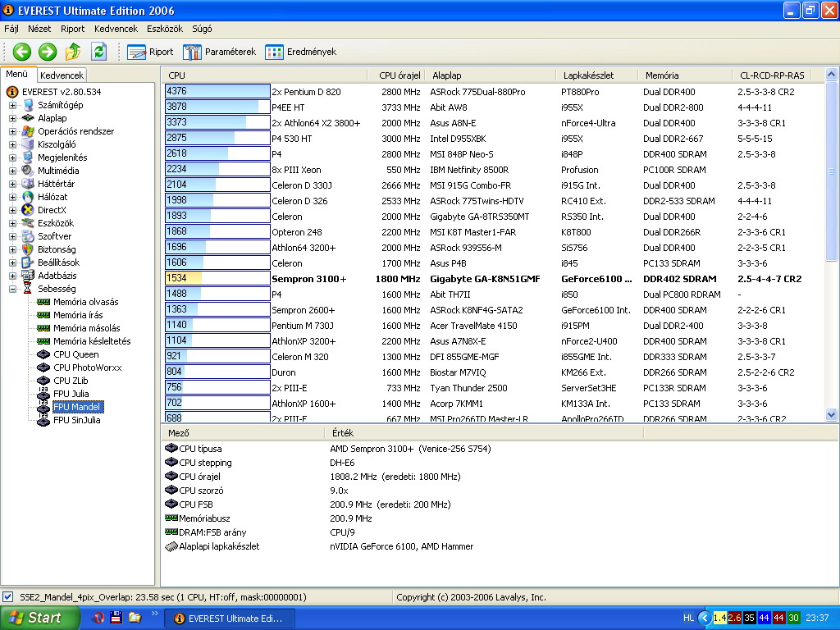Expand the Multimédia tree node

coord(12,171)
